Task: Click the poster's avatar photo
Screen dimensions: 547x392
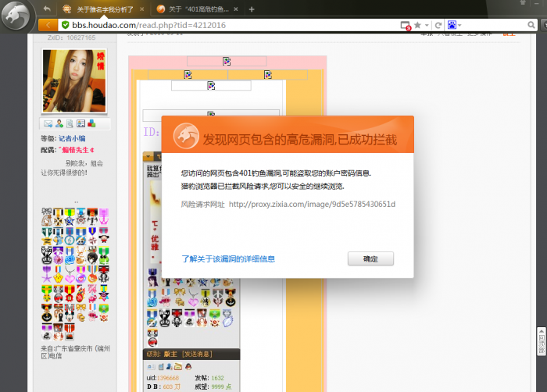Action: (x=74, y=81)
